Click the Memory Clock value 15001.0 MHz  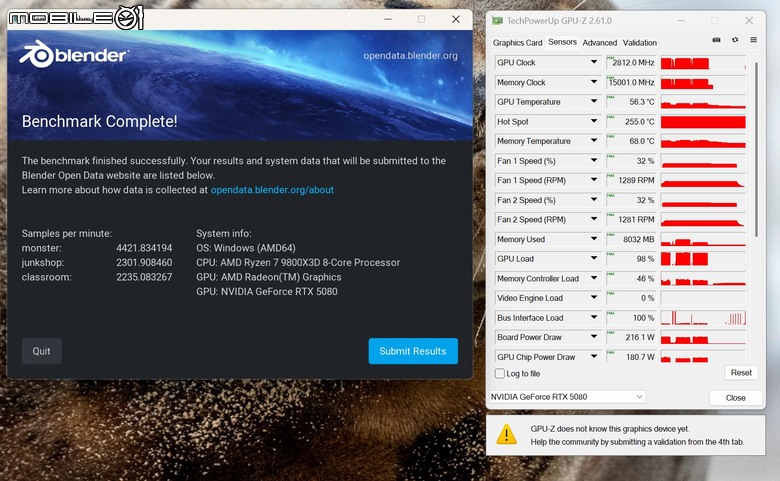click(632, 82)
